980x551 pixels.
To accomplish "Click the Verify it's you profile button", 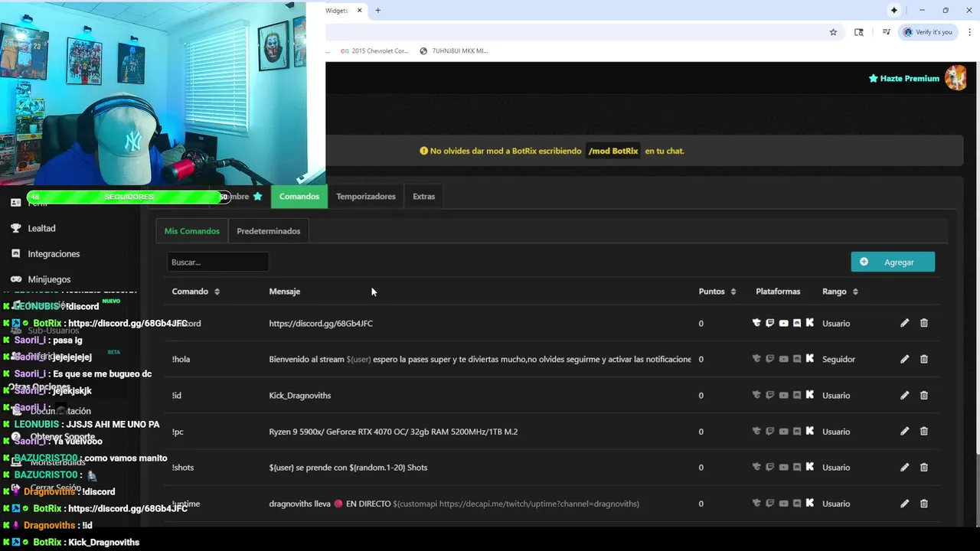I will [928, 32].
